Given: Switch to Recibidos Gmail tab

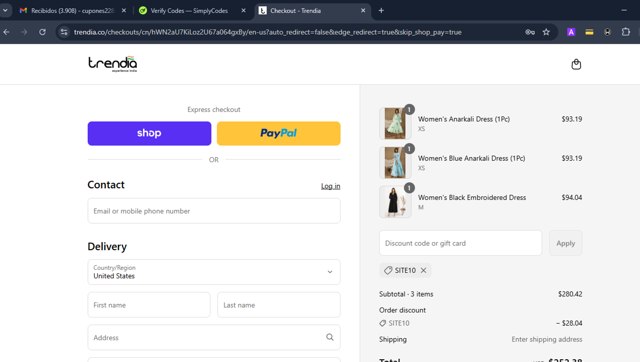Looking at the screenshot, I should click(x=73, y=11).
